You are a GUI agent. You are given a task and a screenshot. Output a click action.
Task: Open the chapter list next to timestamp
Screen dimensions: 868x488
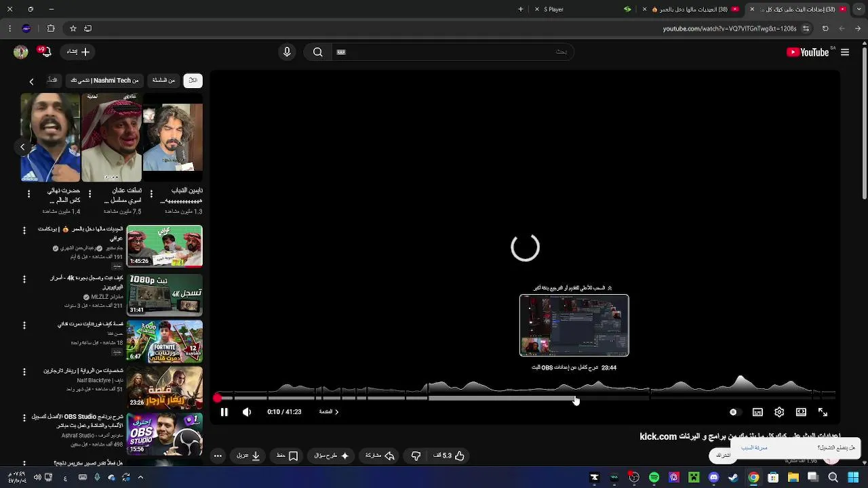tap(328, 412)
